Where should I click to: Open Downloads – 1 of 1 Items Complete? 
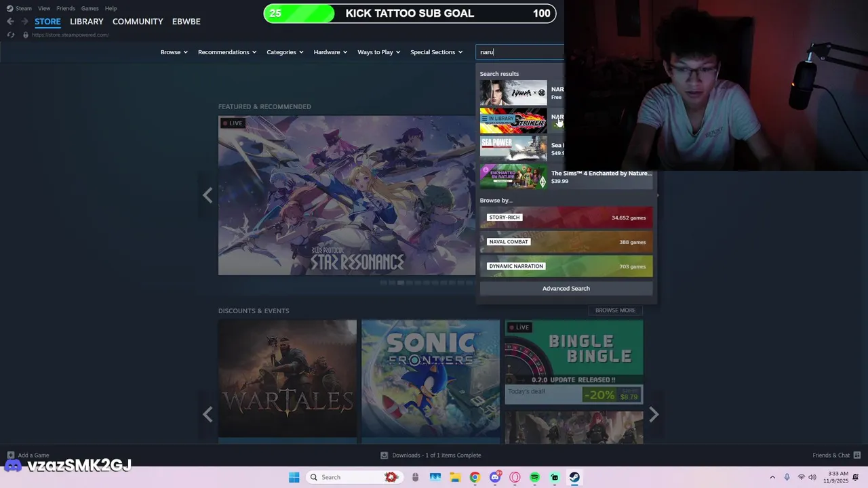tap(436, 455)
